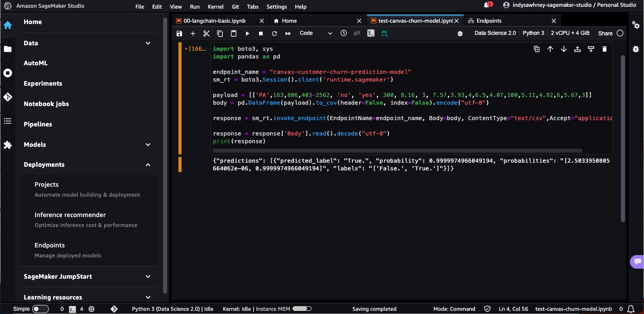Viewport: 644px width, 314px height.
Task: Click the horizontal scrollbar under the code cell
Action: pyautogui.click(x=398, y=150)
